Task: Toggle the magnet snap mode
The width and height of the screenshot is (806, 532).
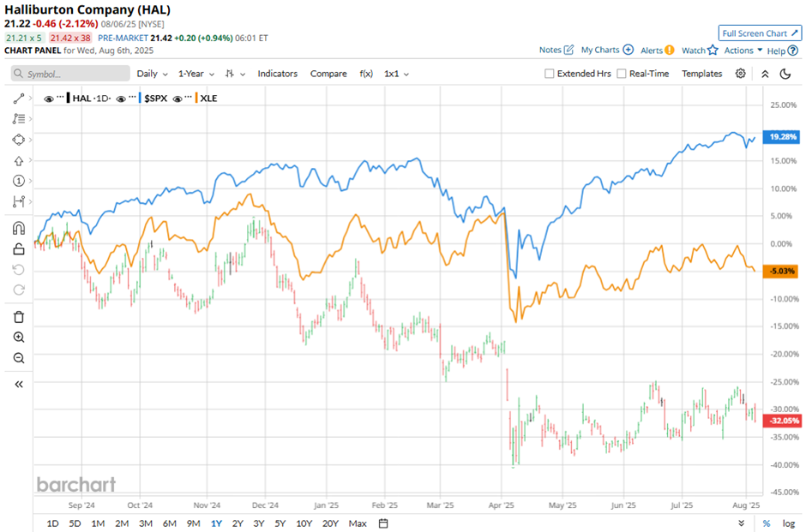Action: coord(19,228)
